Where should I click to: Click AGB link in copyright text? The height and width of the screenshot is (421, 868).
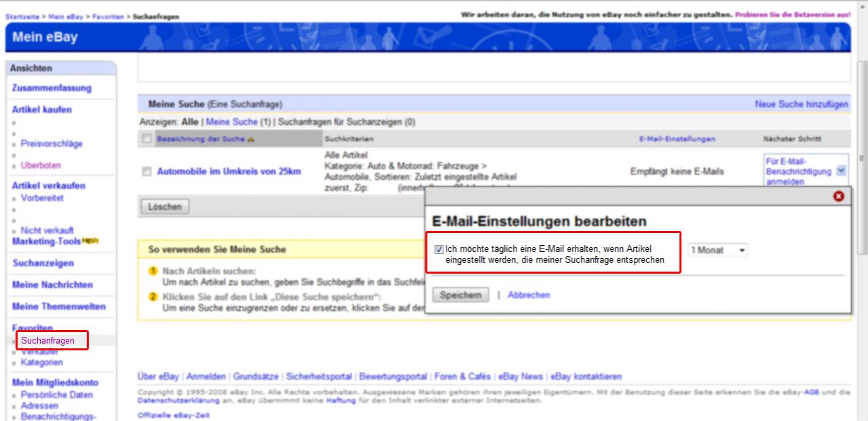point(811,392)
